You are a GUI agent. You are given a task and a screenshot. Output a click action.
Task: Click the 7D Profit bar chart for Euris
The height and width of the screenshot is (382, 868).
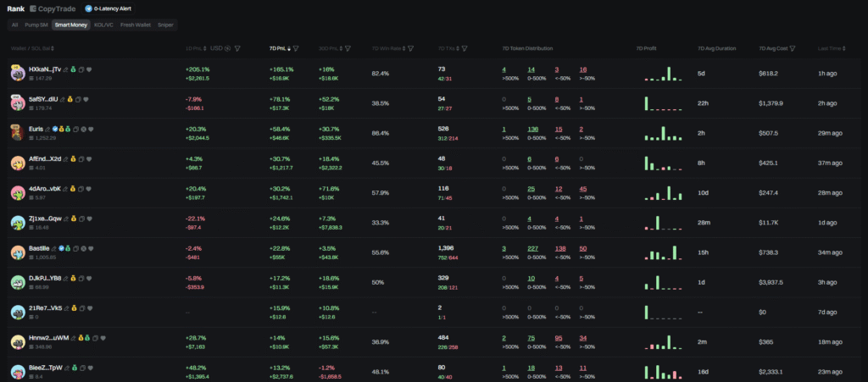click(x=663, y=134)
